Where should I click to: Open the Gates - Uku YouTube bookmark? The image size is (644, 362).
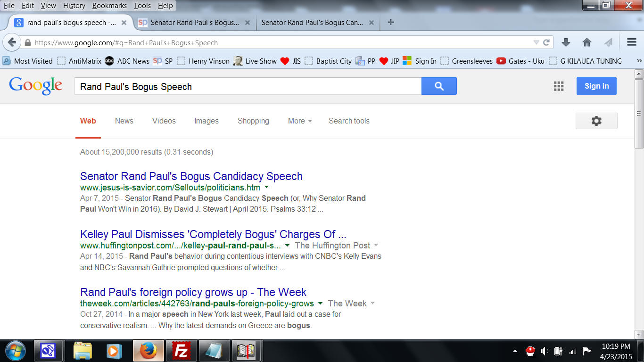click(x=520, y=61)
